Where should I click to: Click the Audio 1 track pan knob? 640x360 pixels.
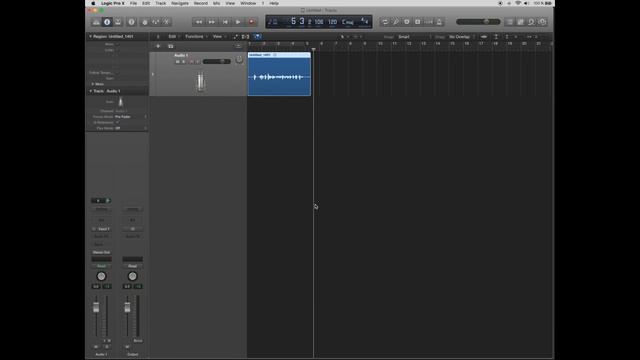(x=239, y=60)
